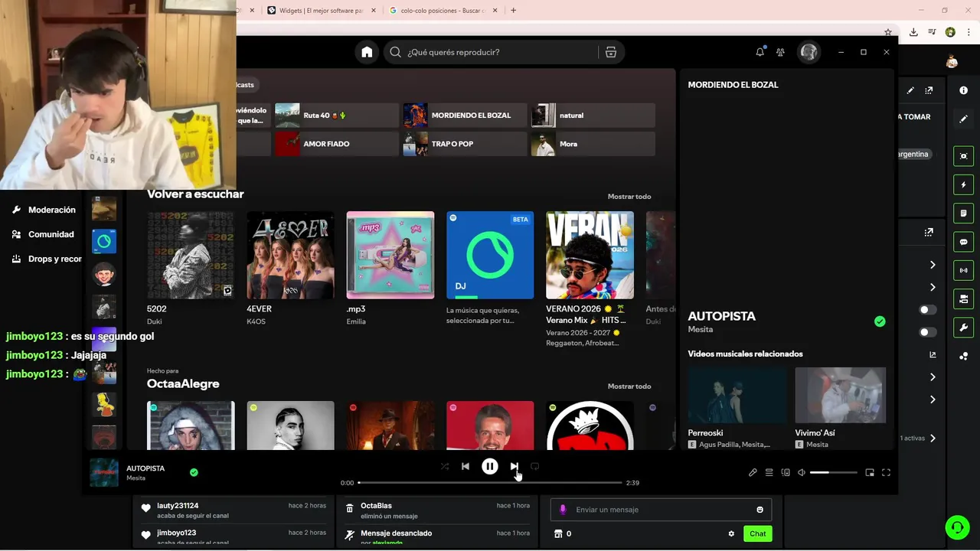Open the MORDIENDO EL BOZAL shortcut tile
The height and width of the screenshot is (551, 980).
coord(465,115)
